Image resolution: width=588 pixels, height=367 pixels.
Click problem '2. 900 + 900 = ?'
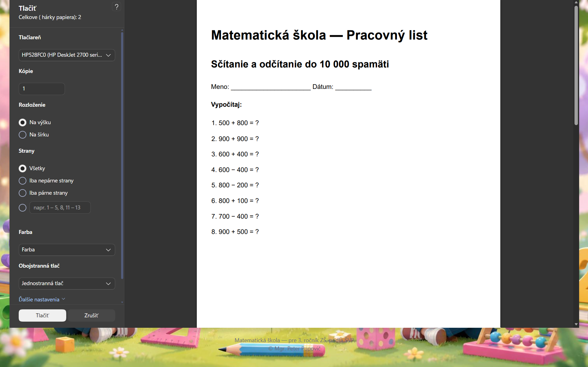pos(235,139)
